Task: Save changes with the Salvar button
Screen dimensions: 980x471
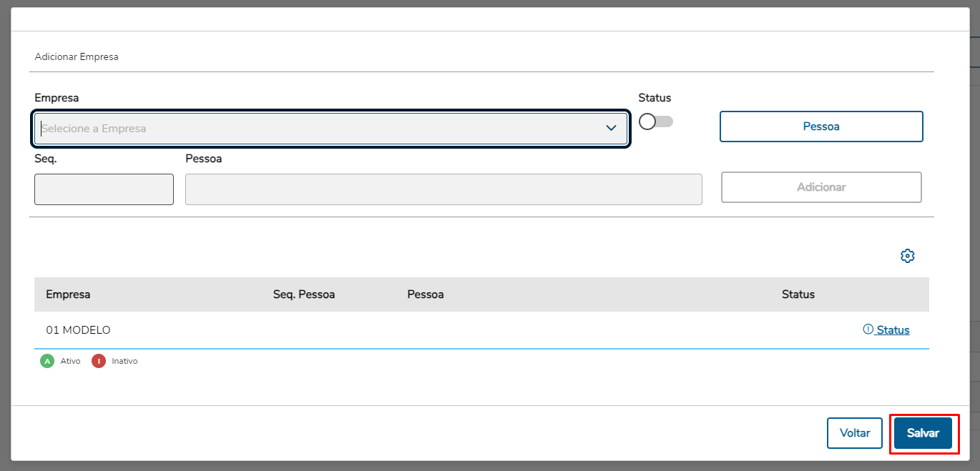Action: tap(923, 433)
